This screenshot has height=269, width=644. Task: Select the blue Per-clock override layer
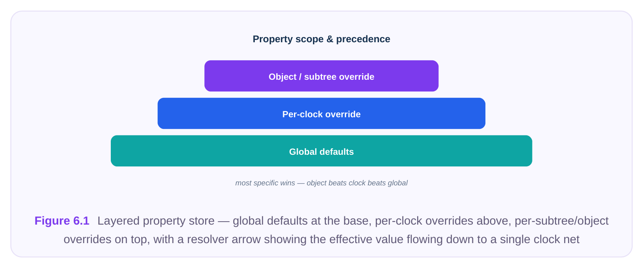click(321, 113)
